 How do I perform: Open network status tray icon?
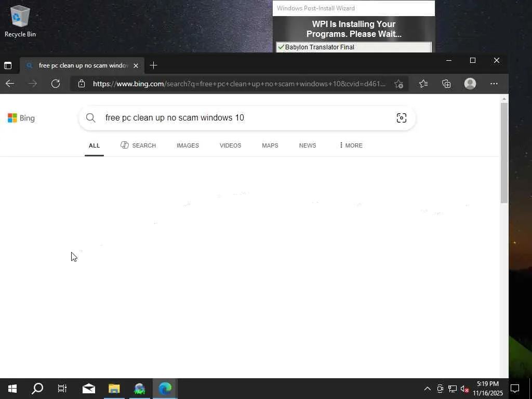point(453,389)
